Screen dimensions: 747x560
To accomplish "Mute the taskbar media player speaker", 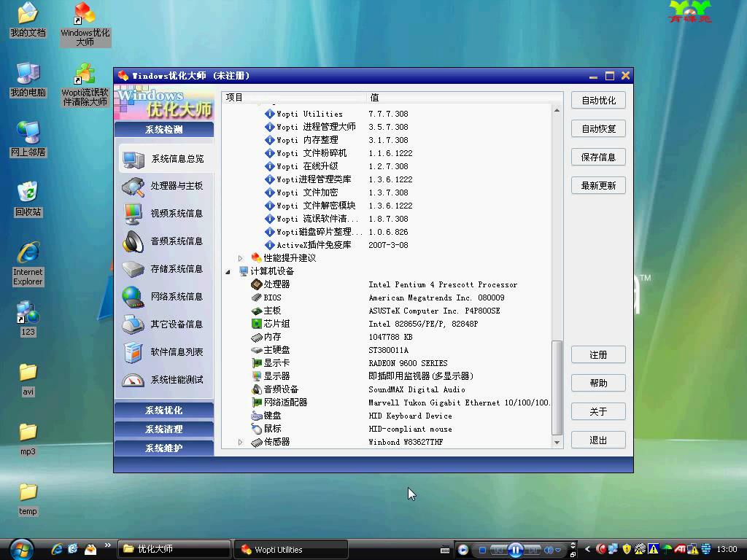I will pyautogui.click(x=549, y=550).
